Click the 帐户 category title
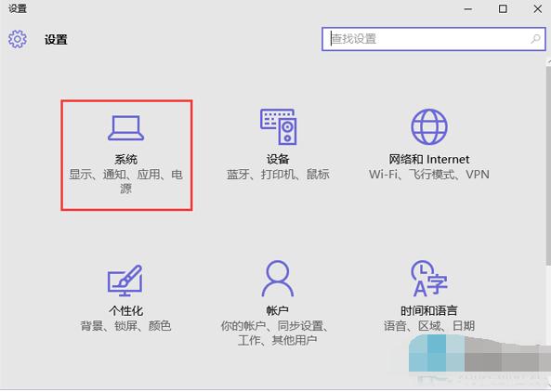This screenshot has height=392, width=551. (x=278, y=311)
